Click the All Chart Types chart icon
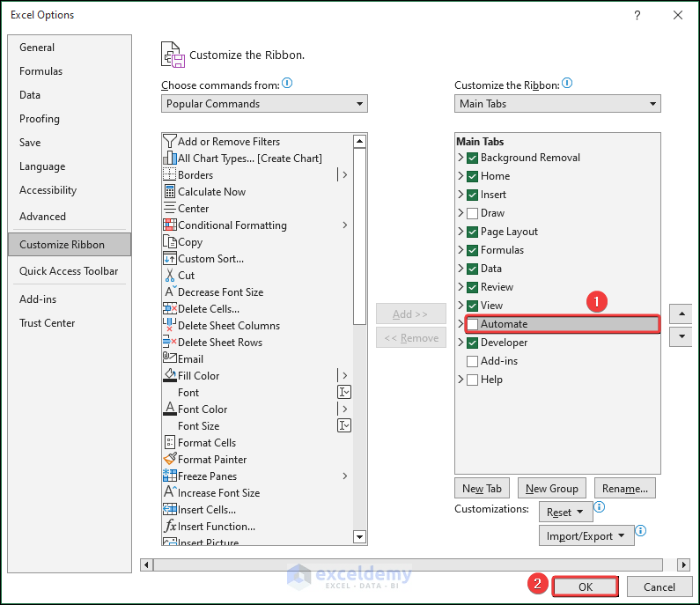 (x=170, y=158)
